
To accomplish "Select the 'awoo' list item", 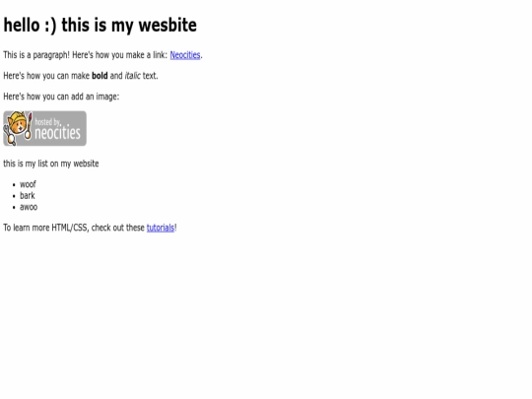I will [29, 207].
